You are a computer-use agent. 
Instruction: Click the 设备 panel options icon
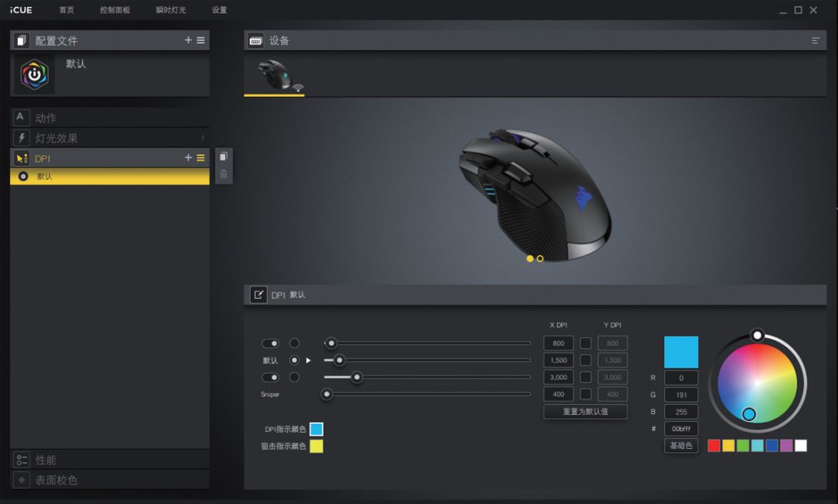[815, 40]
